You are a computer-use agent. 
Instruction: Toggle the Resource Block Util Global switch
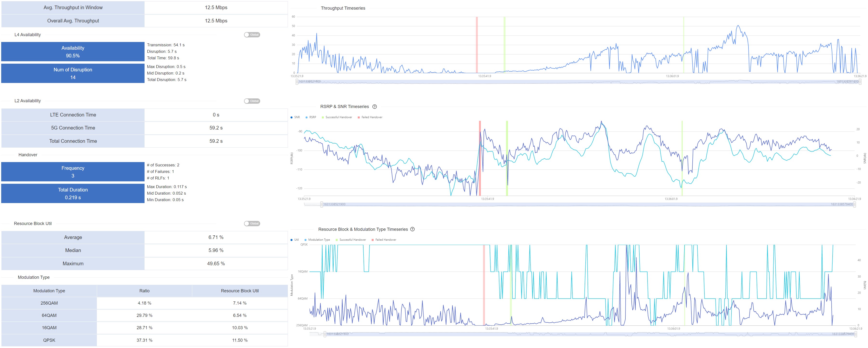point(252,224)
